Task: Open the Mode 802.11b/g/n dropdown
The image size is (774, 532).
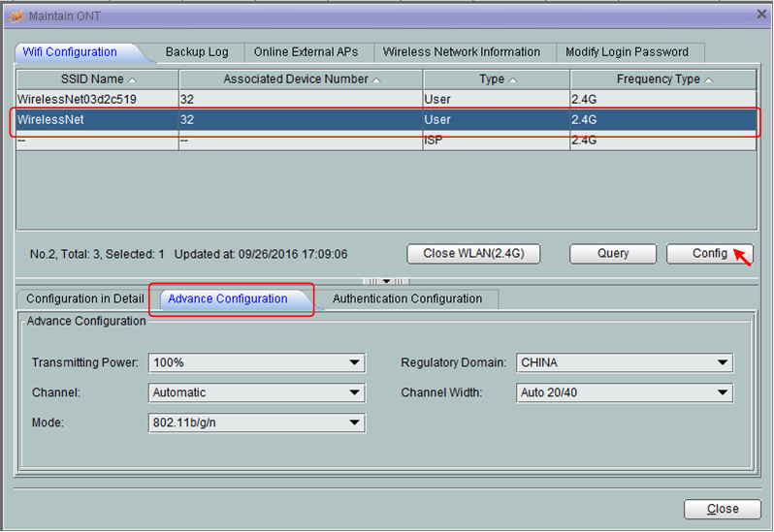Action: pyautogui.click(x=257, y=423)
